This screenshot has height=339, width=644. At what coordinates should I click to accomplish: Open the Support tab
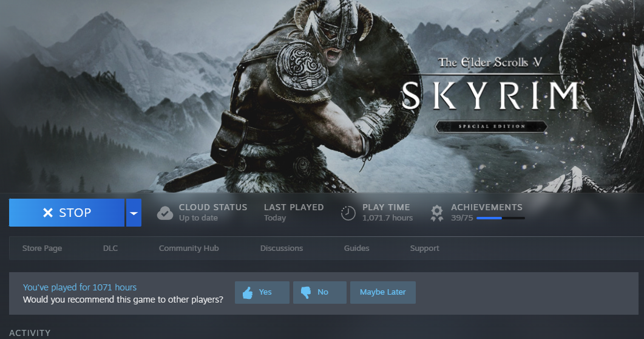click(425, 248)
